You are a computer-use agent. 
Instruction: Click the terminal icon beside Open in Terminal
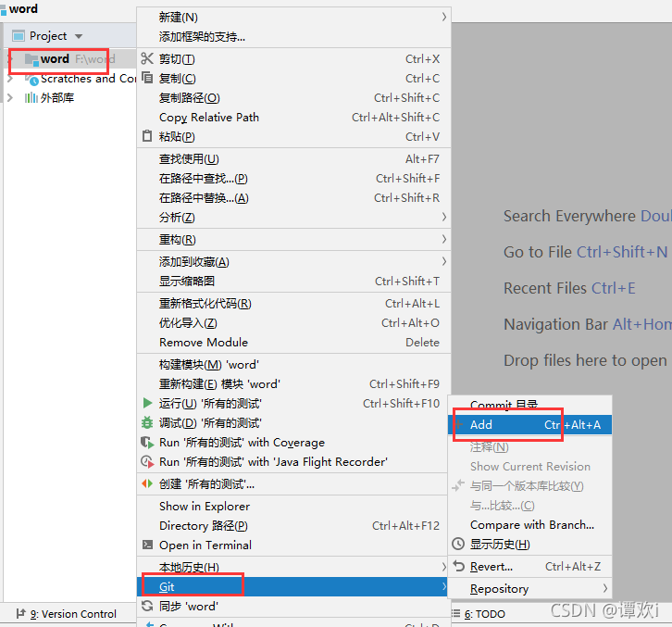(x=147, y=545)
